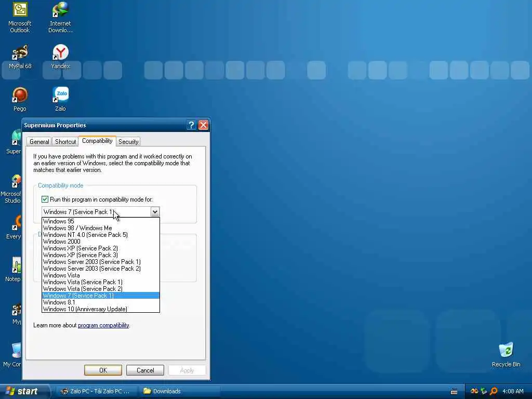Image resolution: width=532 pixels, height=399 pixels.
Task: Click the Apply button
Action: tap(187, 370)
